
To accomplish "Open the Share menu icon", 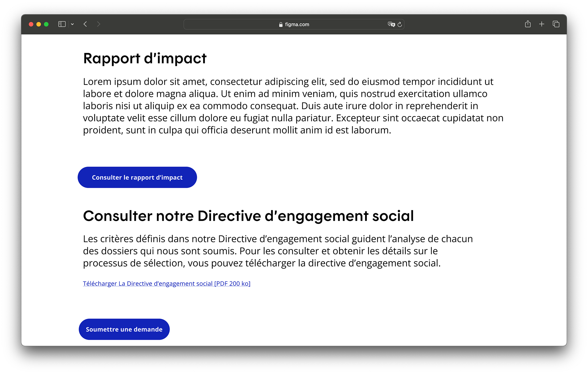I will [x=528, y=24].
